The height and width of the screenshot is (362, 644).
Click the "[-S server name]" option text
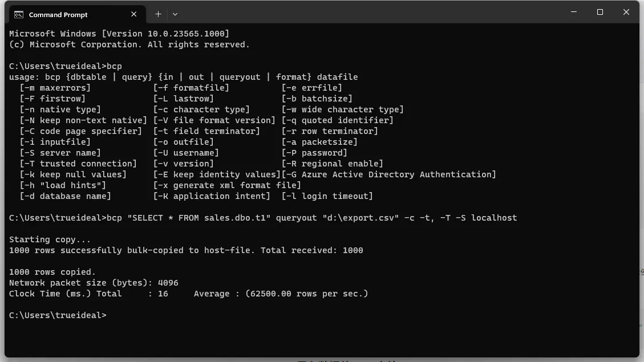(x=60, y=153)
